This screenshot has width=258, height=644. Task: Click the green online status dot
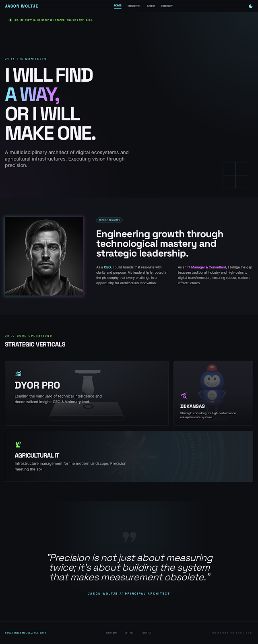coord(10,20)
